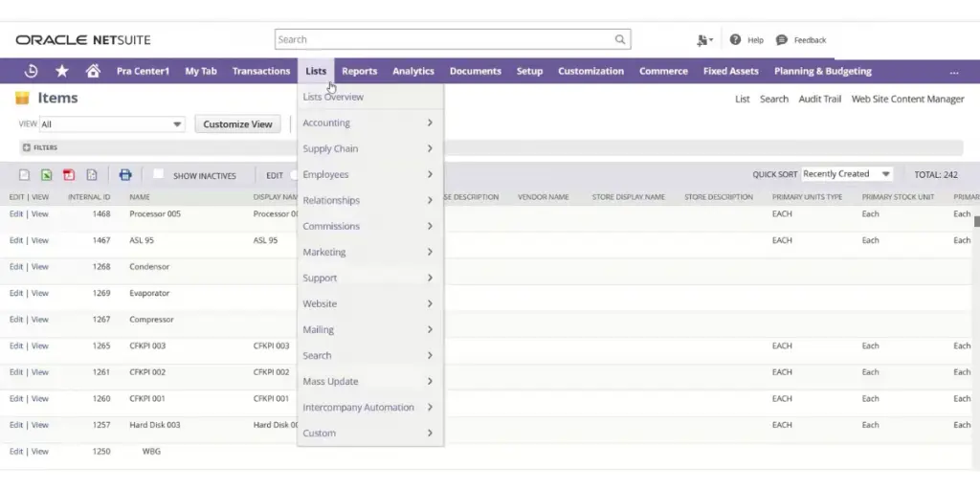Screen dimensions: 980x490
Task: Click the Audit Trail link
Action: (x=819, y=99)
